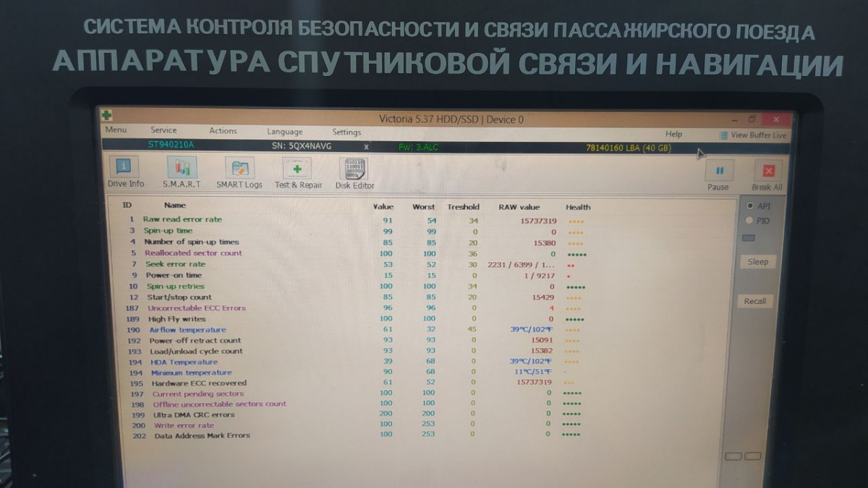
Task: Click the Treshold column header
Action: [463, 207]
